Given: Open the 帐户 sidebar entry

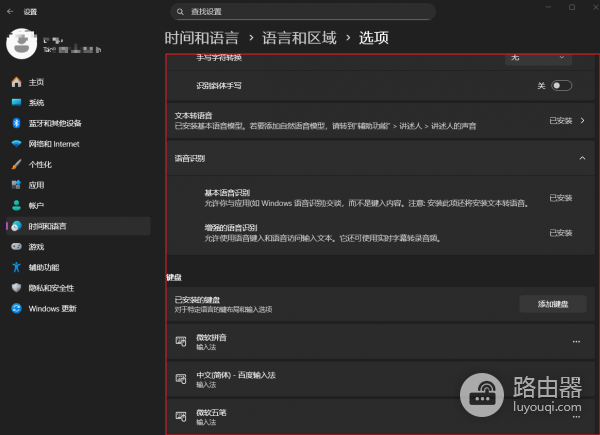Looking at the screenshot, I should [x=78, y=205].
